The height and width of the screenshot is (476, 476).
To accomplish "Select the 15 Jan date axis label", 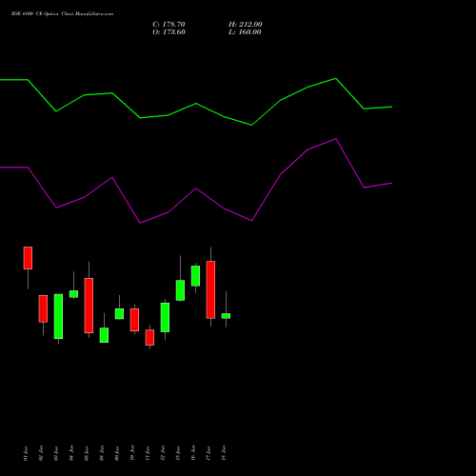I will pos(178,453).
